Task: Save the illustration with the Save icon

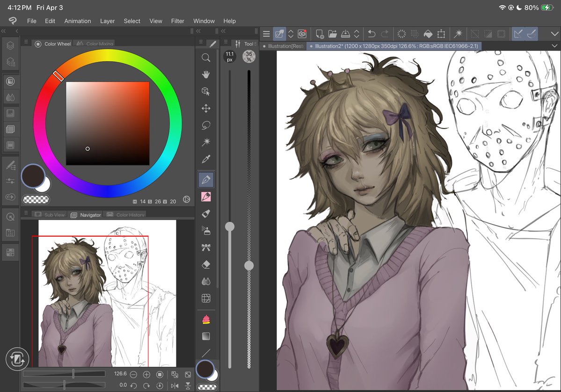Action: click(x=345, y=34)
